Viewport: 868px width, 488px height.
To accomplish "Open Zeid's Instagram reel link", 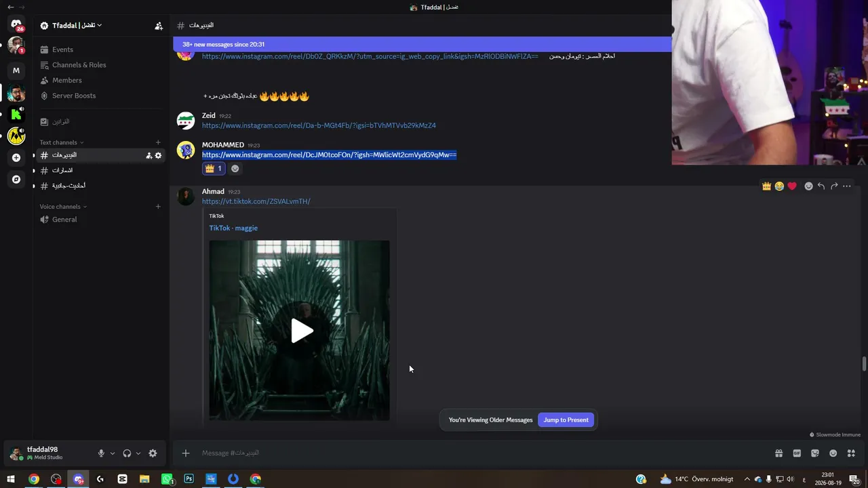I will pyautogui.click(x=319, y=125).
